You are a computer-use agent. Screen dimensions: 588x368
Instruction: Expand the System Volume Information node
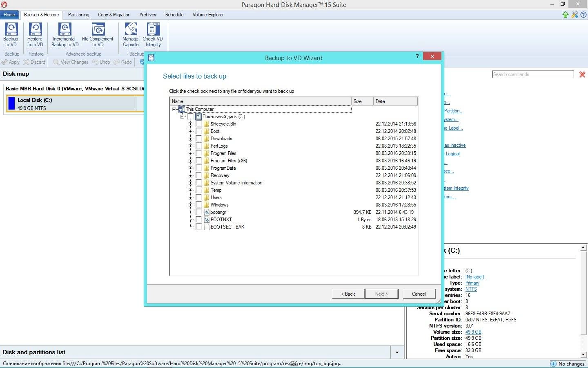click(191, 183)
